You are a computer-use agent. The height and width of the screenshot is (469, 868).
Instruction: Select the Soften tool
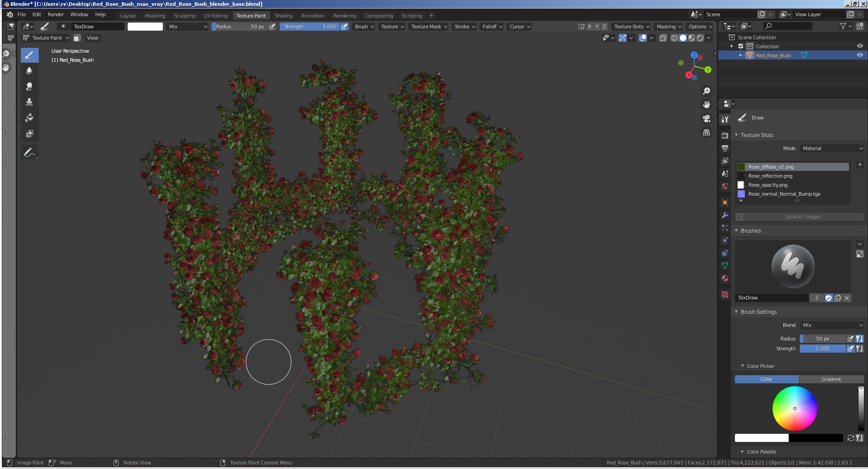click(29, 70)
